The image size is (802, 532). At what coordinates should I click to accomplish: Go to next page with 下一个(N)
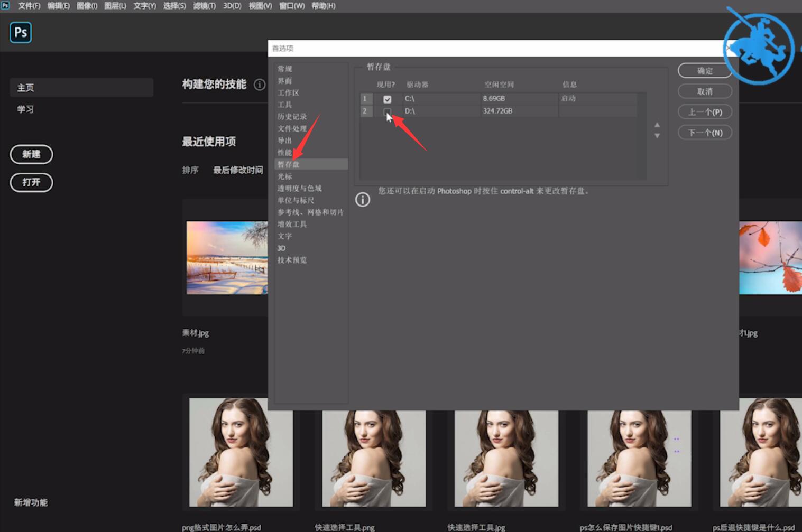point(705,133)
